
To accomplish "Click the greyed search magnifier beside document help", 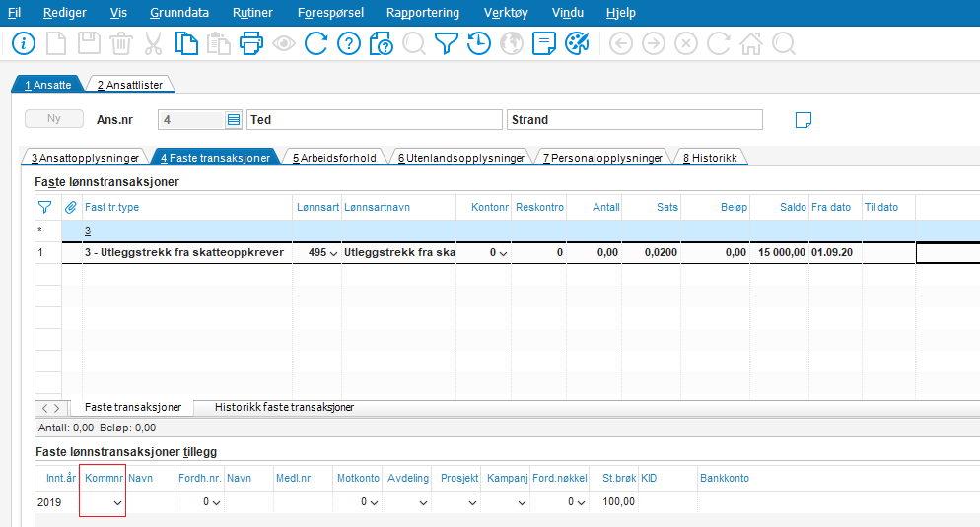I will (x=414, y=43).
